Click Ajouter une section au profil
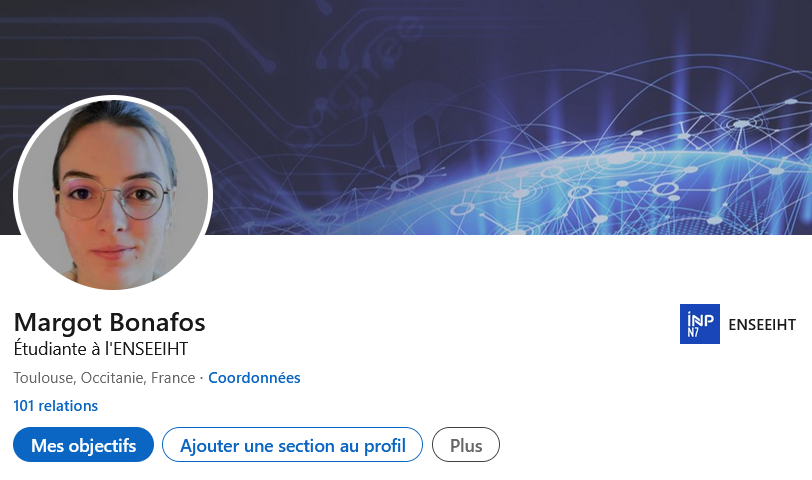Viewport: 812px width, 480px height. [x=293, y=445]
